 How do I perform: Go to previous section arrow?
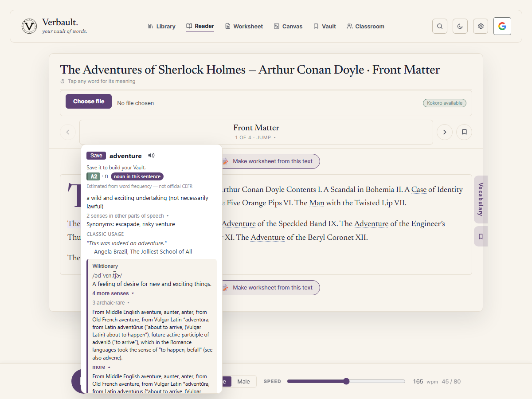tap(68, 132)
